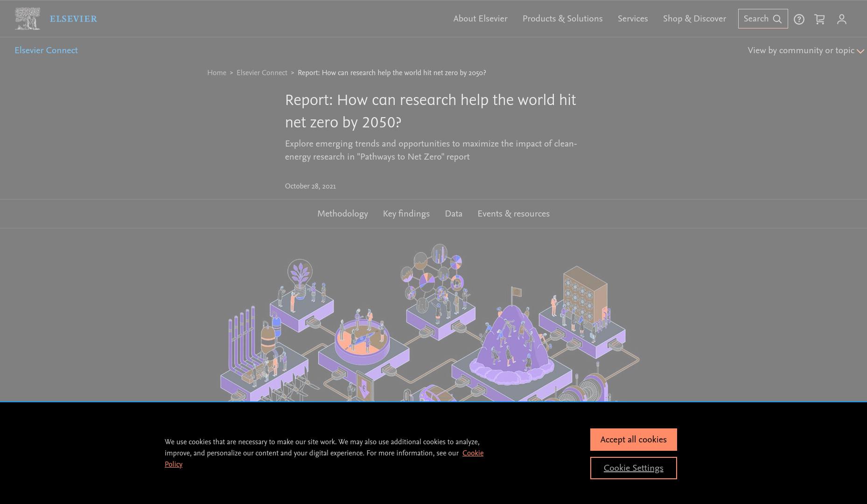Viewport: 867px width, 504px height.
Task: Jump to Methodology section
Action: (343, 214)
